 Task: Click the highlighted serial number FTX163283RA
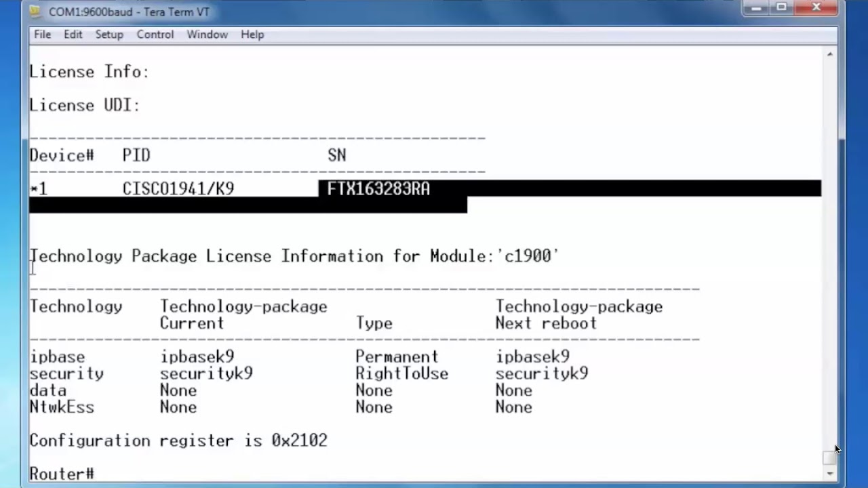[378, 189]
